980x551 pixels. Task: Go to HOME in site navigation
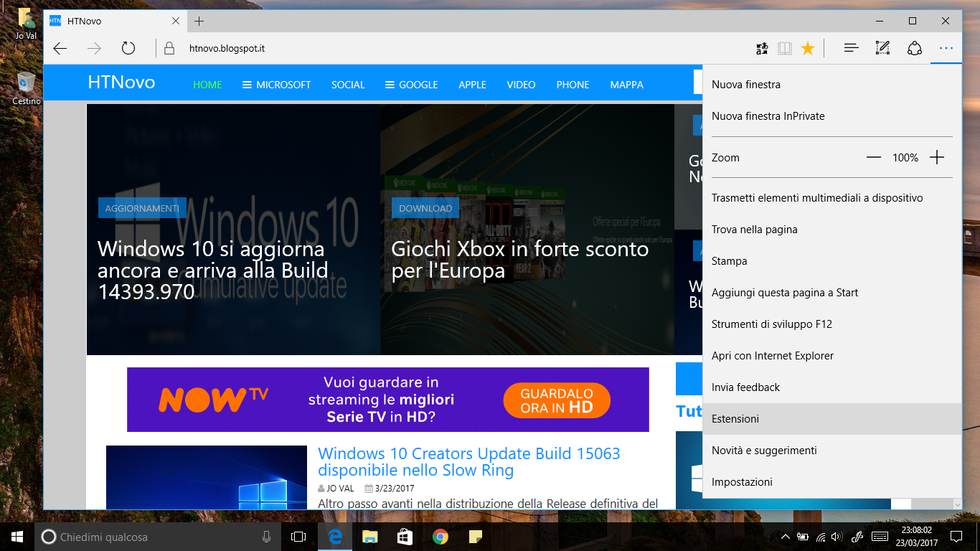(x=207, y=85)
